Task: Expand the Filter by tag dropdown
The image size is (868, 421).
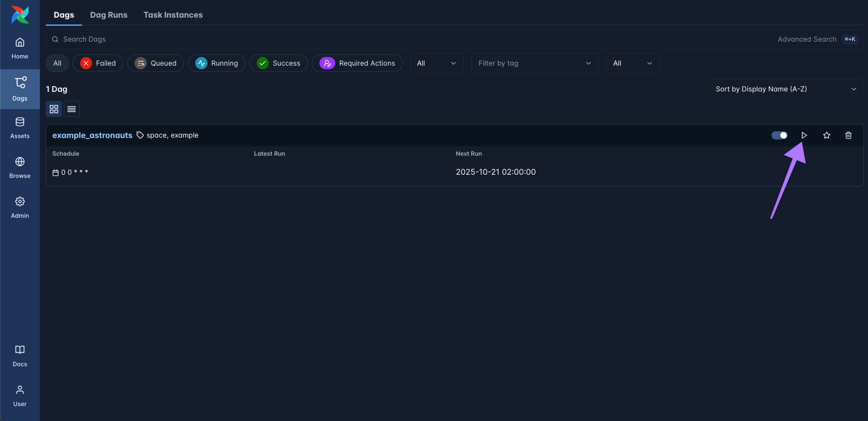Action: [535, 63]
